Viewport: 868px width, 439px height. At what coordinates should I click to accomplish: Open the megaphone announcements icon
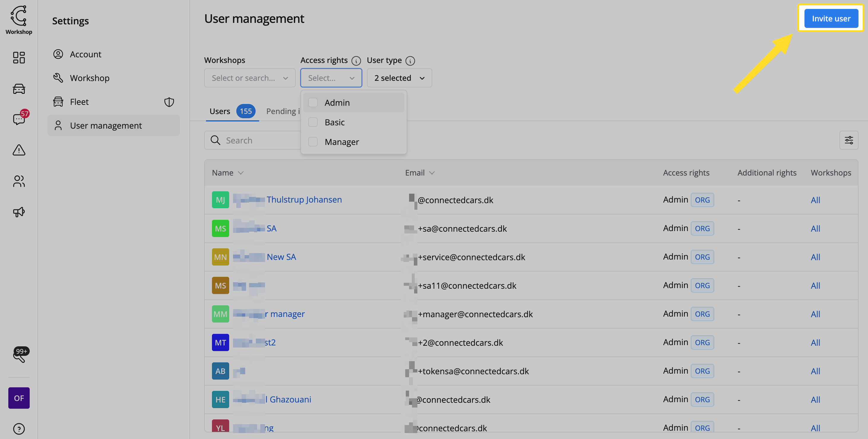pos(19,212)
